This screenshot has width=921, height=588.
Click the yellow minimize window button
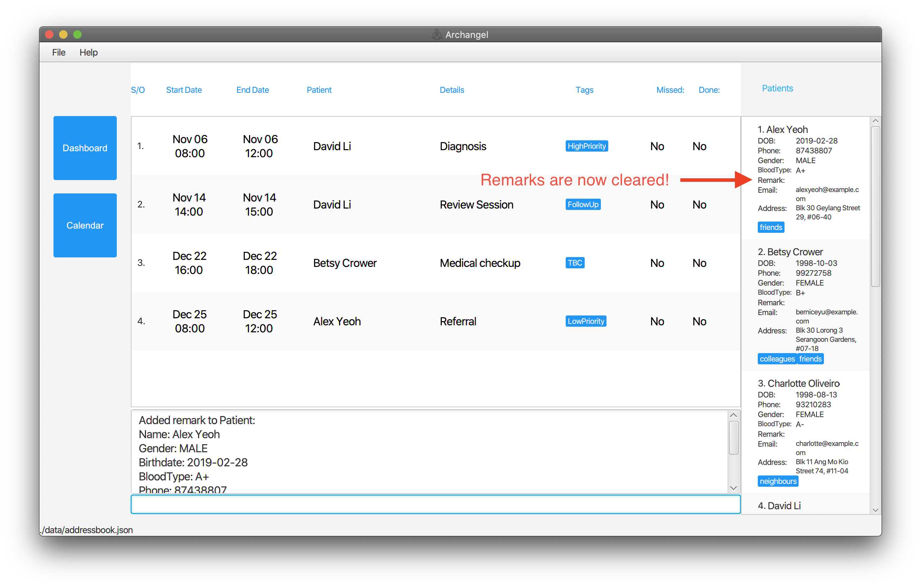pos(63,34)
